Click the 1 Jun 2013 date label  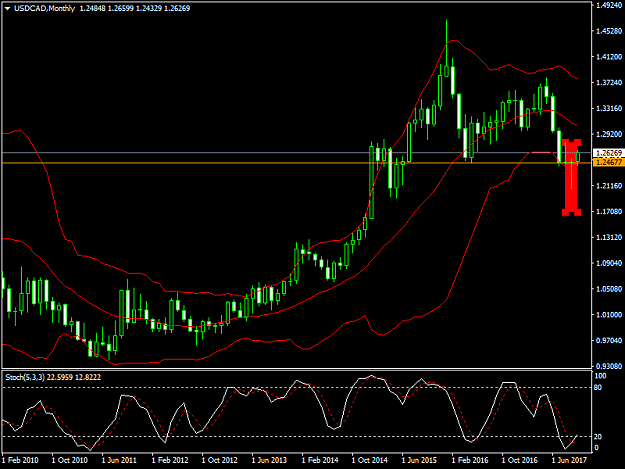pos(269,460)
